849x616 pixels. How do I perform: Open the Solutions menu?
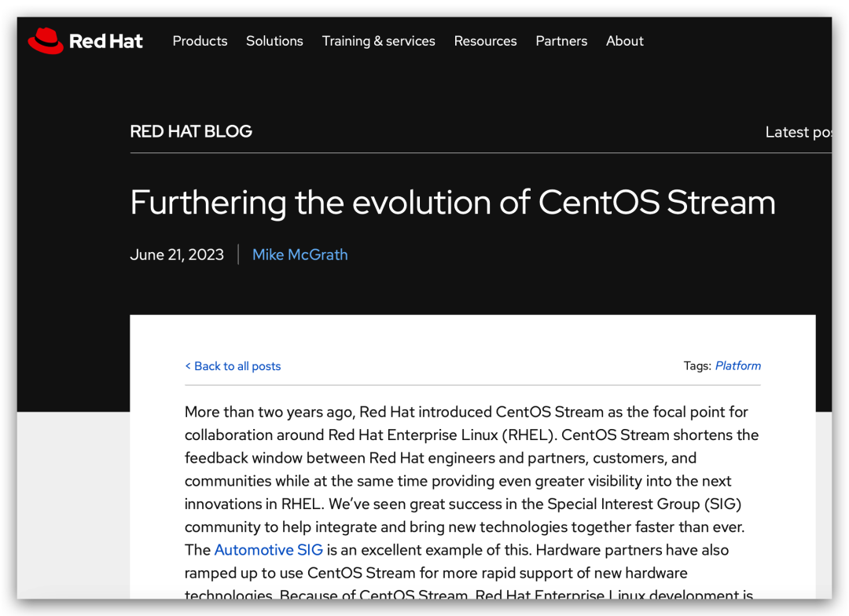(274, 41)
